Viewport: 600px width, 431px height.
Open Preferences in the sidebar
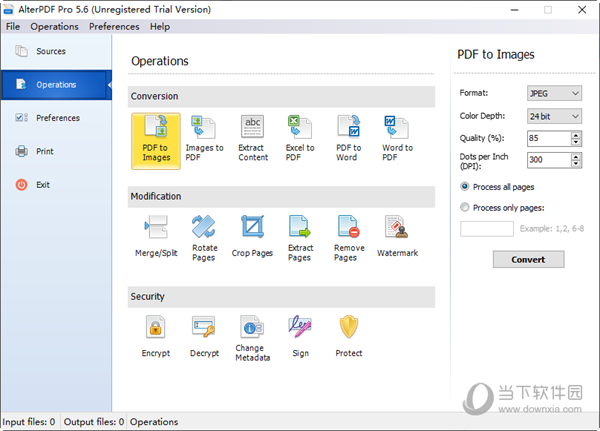coord(56,118)
